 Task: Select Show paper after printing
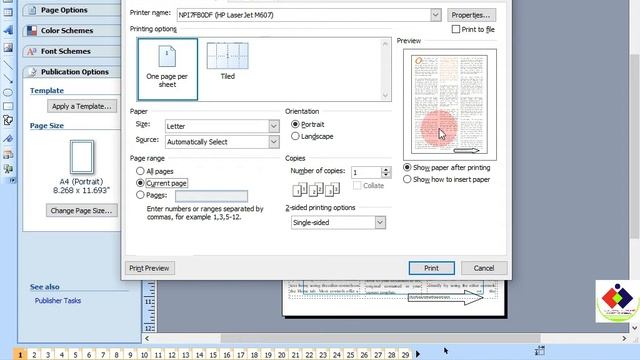pos(407,167)
